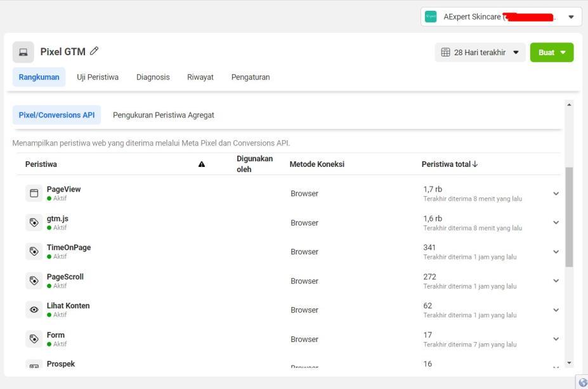Screen dimensions: 588x389
Task: Expand the Lihat Konten row chevron
Action: point(556,310)
